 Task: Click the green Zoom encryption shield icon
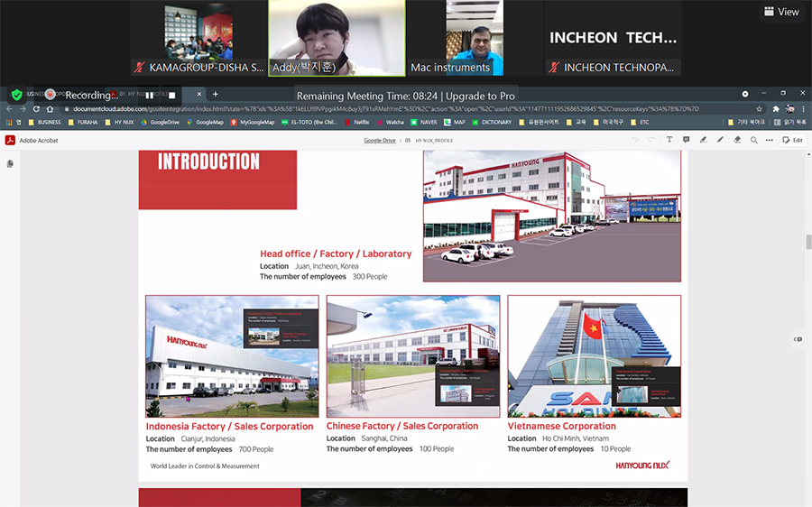(x=16, y=95)
